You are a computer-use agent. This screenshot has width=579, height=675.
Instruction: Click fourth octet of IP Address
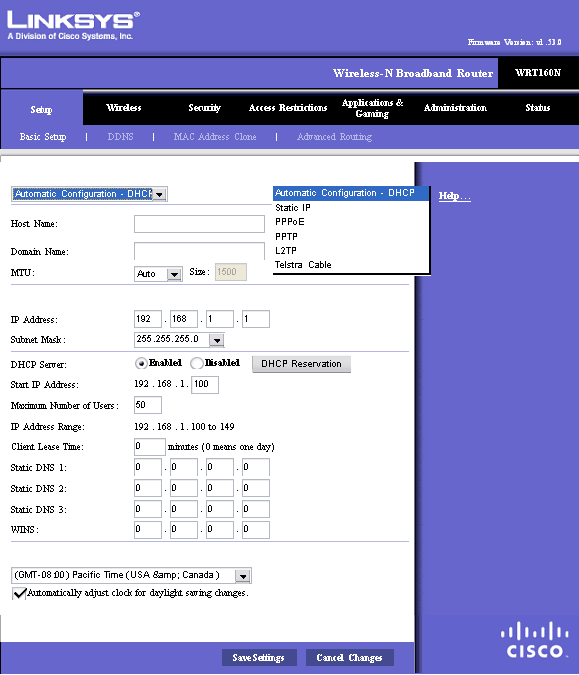click(256, 319)
